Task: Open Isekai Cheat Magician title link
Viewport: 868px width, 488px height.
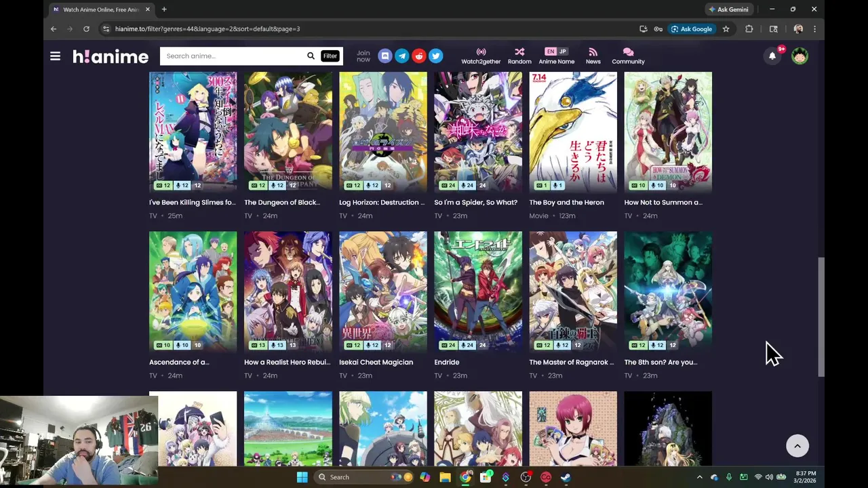Action: pos(376,362)
